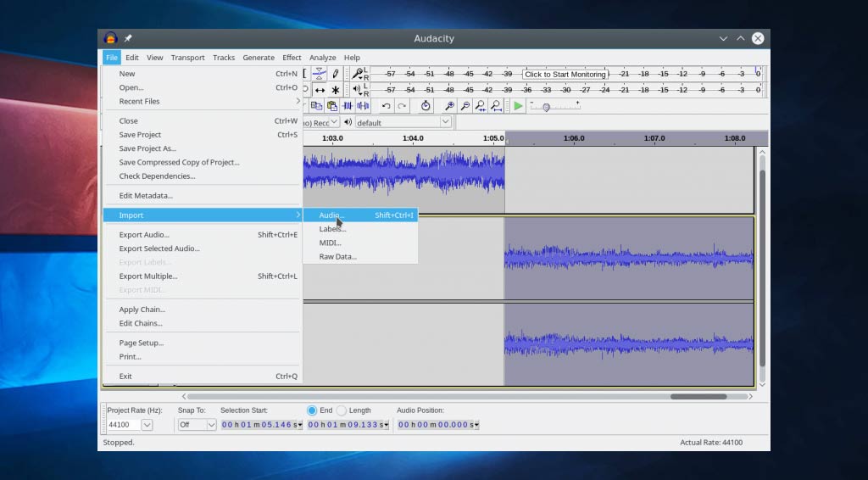Click the pin icon in title bar
Screen dimensions: 868x480
(128, 38)
